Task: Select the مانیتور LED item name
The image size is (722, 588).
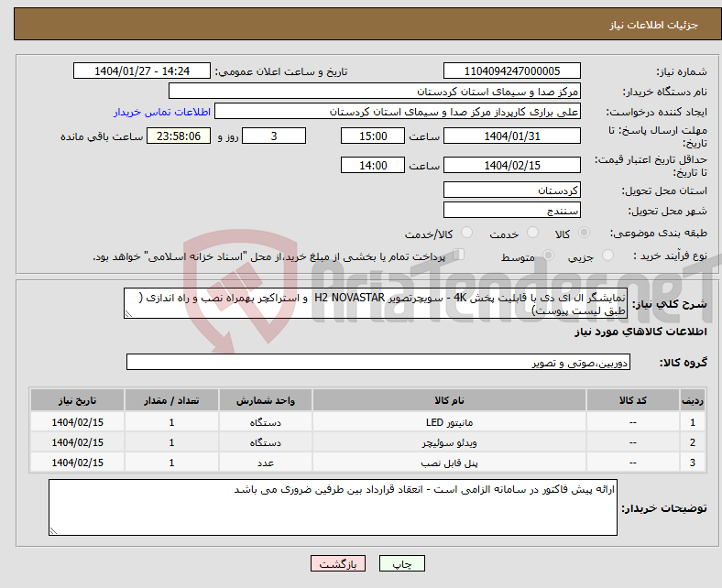Action: pos(449,422)
